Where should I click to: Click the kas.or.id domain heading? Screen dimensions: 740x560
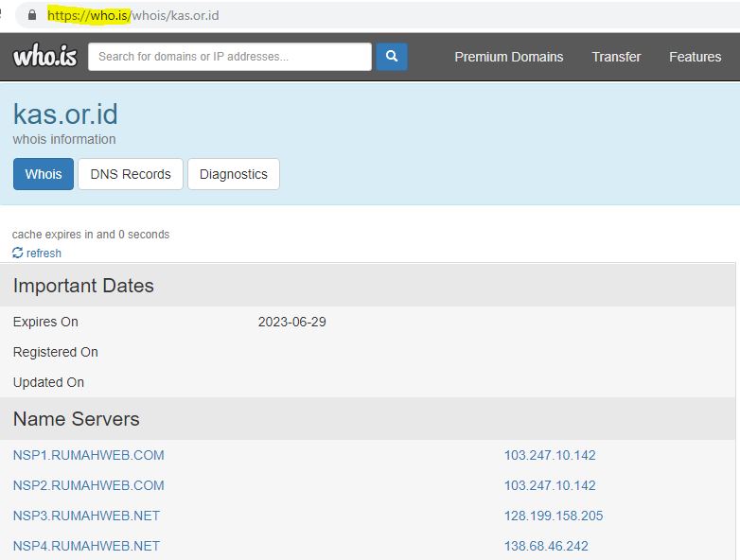65,114
